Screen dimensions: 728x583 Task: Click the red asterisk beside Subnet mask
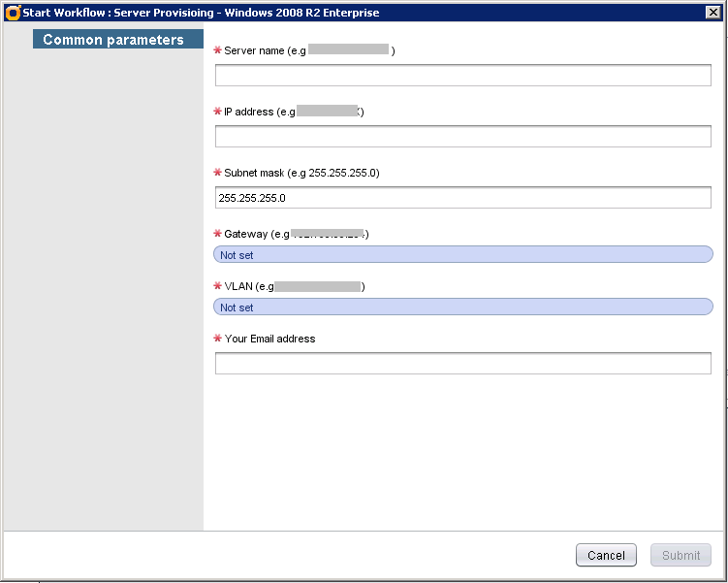[x=218, y=173]
